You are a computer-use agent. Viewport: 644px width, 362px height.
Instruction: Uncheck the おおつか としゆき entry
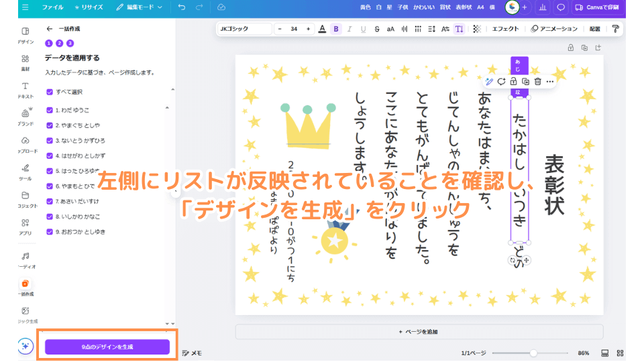(x=50, y=232)
